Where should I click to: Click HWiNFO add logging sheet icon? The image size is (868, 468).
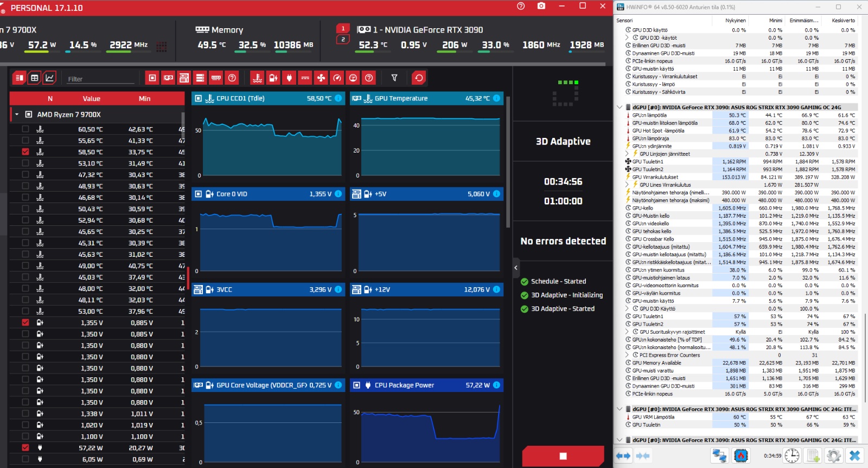813,456
